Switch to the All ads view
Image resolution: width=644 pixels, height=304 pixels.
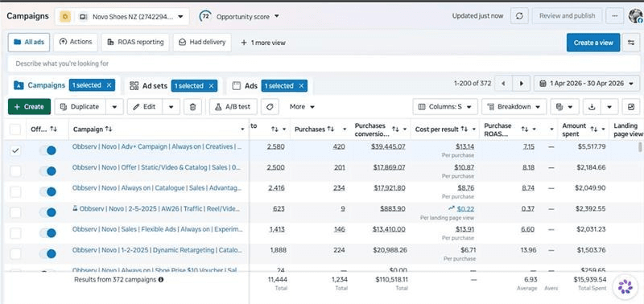click(x=29, y=43)
